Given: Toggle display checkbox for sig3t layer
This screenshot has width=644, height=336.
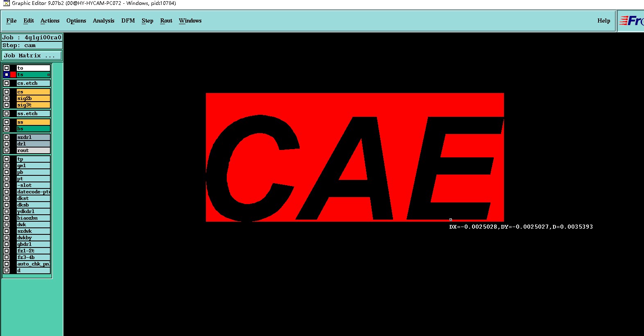Looking at the screenshot, I should pyautogui.click(x=7, y=105).
